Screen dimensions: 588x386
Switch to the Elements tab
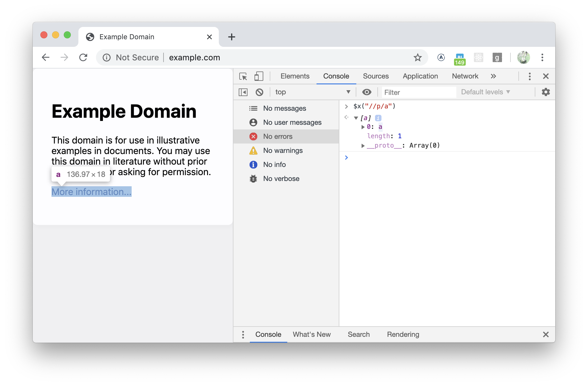[x=295, y=76]
